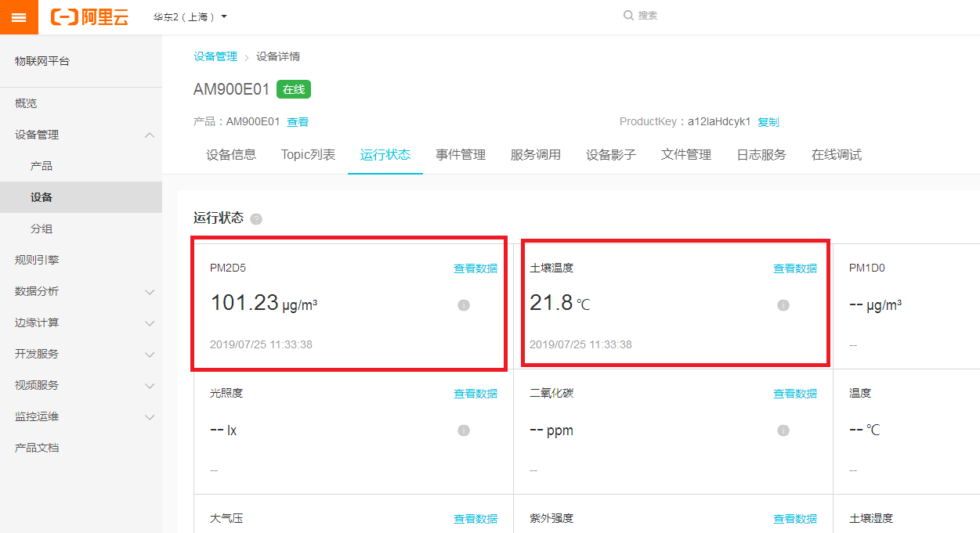Switch to the 设备信息 tab

(x=231, y=155)
